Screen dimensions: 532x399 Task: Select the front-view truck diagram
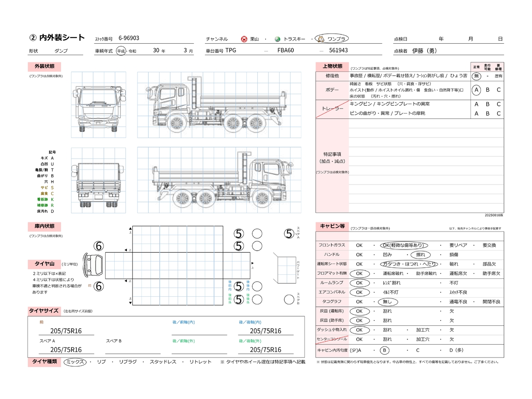tap(99, 105)
